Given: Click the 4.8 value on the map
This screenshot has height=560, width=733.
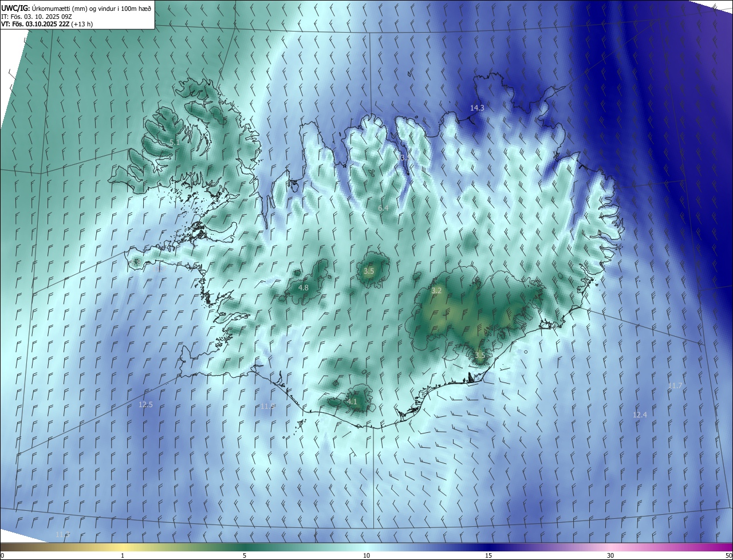Looking at the screenshot, I should (304, 287).
